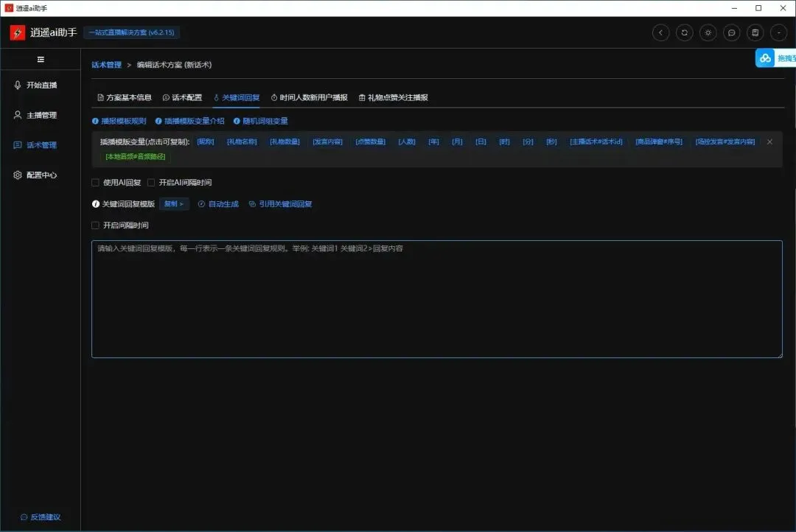This screenshot has height=532, width=796.
Task: Click the gear icon for 配置中心
Action: pos(17,175)
